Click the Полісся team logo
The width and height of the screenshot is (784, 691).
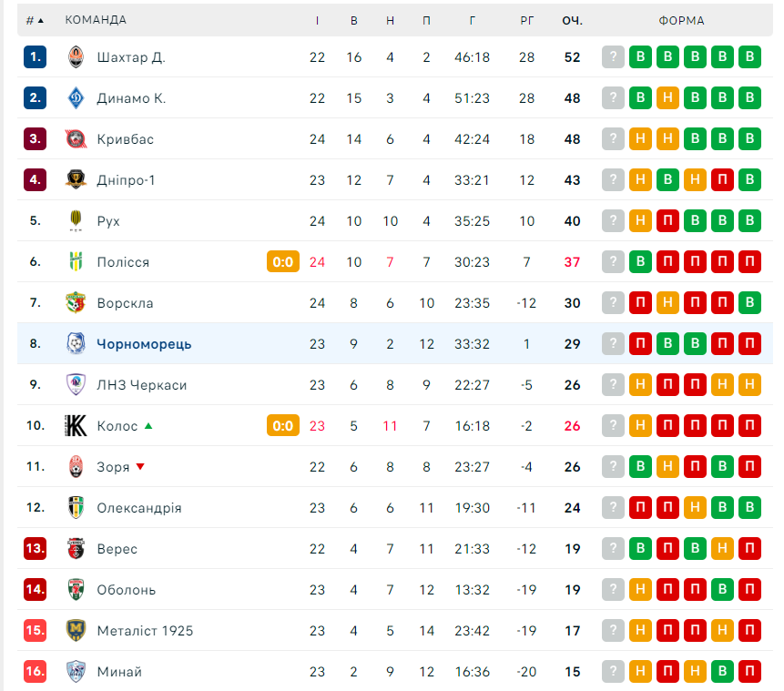tap(76, 261)
